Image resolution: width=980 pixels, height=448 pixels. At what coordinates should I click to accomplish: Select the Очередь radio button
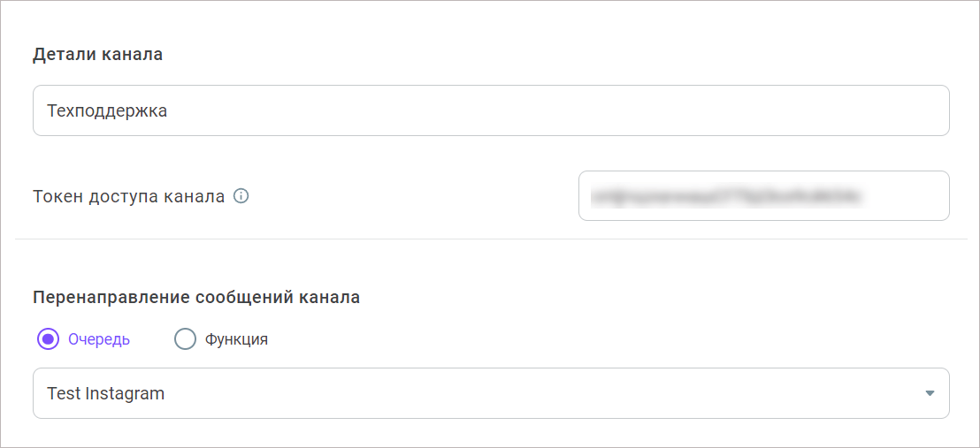coord(48,339)
